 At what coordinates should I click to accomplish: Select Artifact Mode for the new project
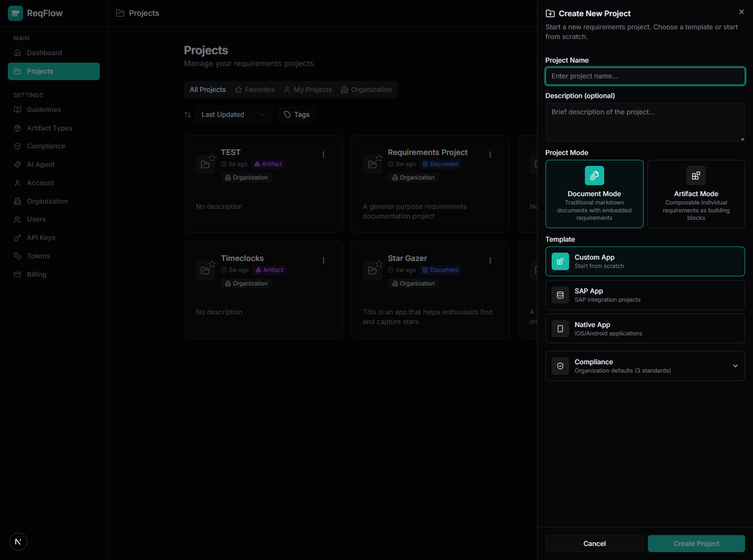click(x=696, y=194)
